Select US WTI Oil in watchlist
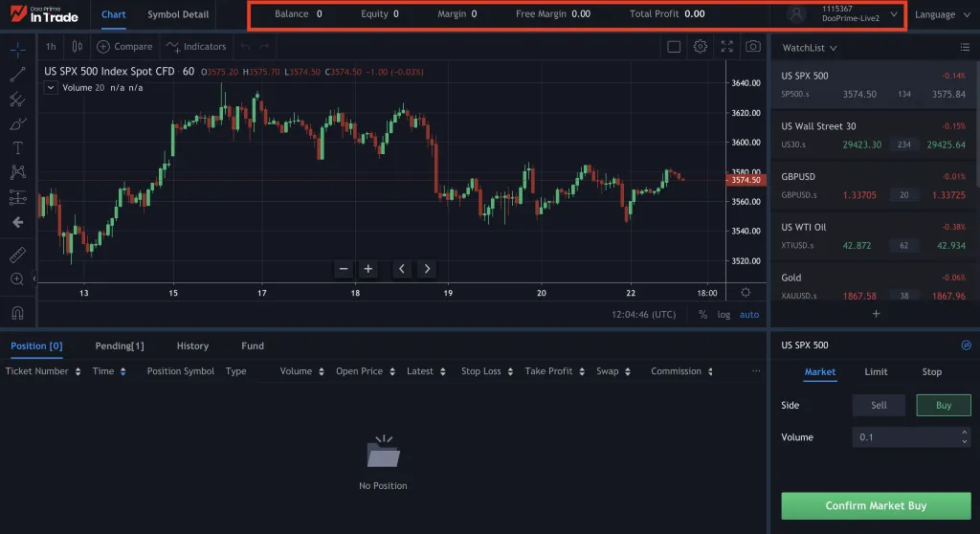 [x=873, y=236]
